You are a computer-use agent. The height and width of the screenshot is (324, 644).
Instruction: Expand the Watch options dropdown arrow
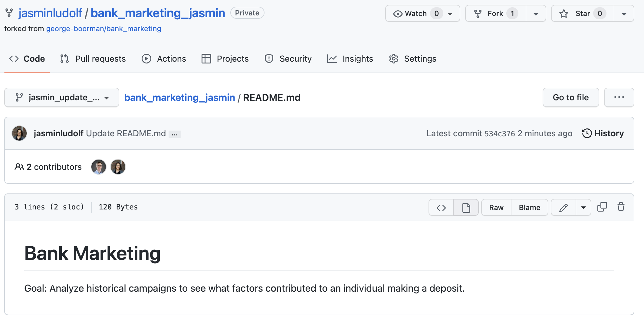pyautogui.click(x=450, y=14)
